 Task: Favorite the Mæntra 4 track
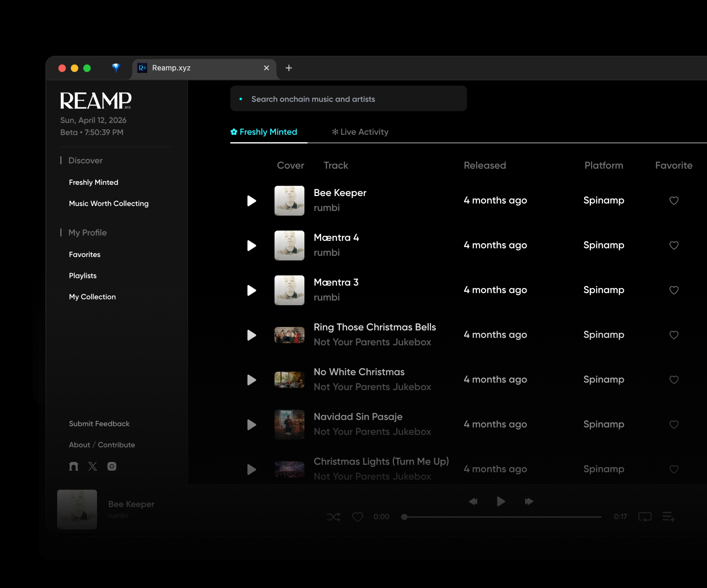(674, 246)
